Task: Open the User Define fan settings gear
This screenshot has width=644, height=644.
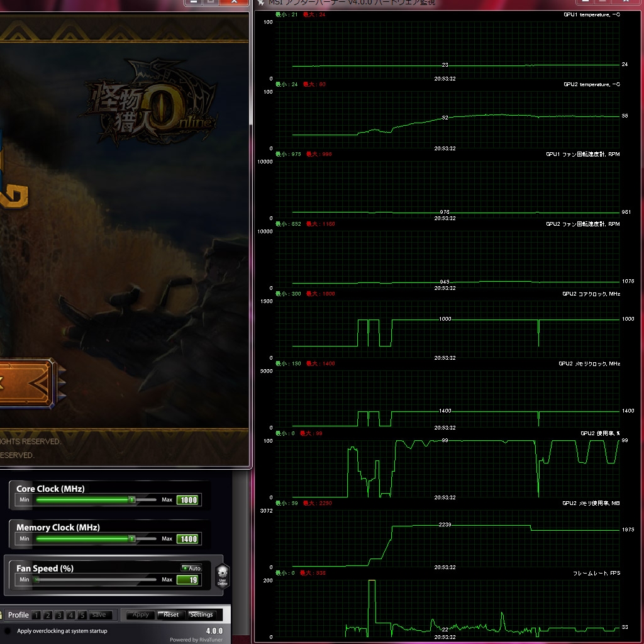Action: [222, 576]
